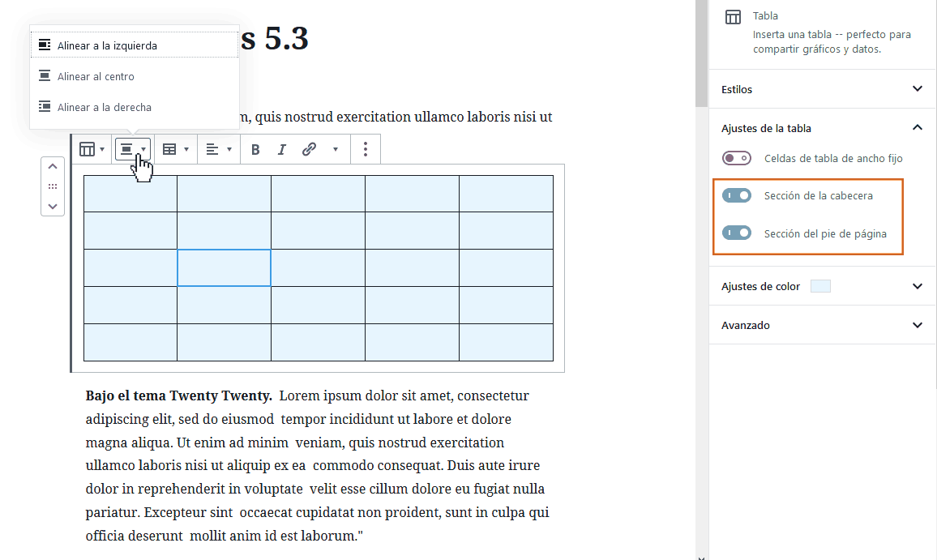The width and height of the screenshot is (937, 560).
Task: Move block up with the arrow
Action: pyautogui.click(x=53, y=167)
